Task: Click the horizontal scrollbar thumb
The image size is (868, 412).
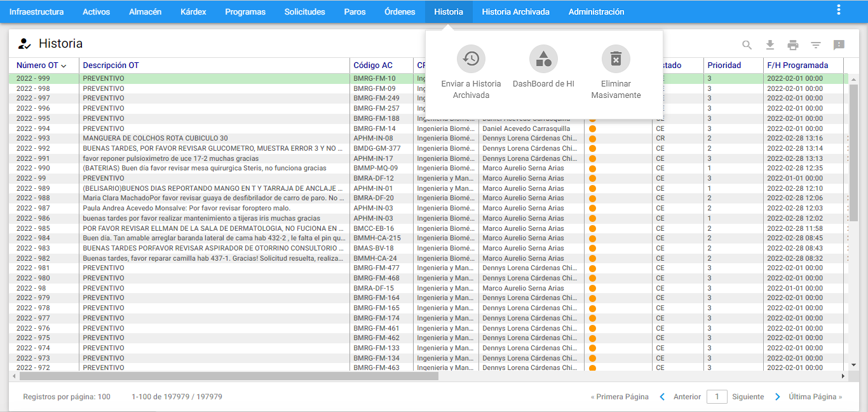Action: coord(229,376)
